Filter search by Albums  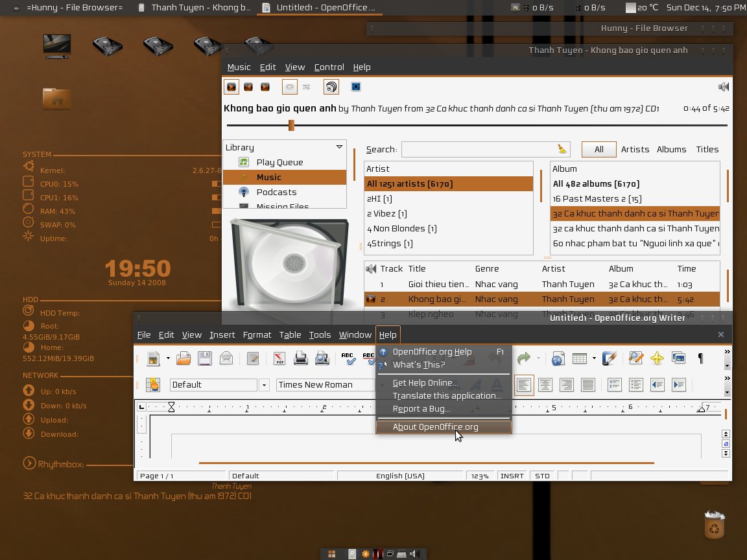[x=671, y=150]
